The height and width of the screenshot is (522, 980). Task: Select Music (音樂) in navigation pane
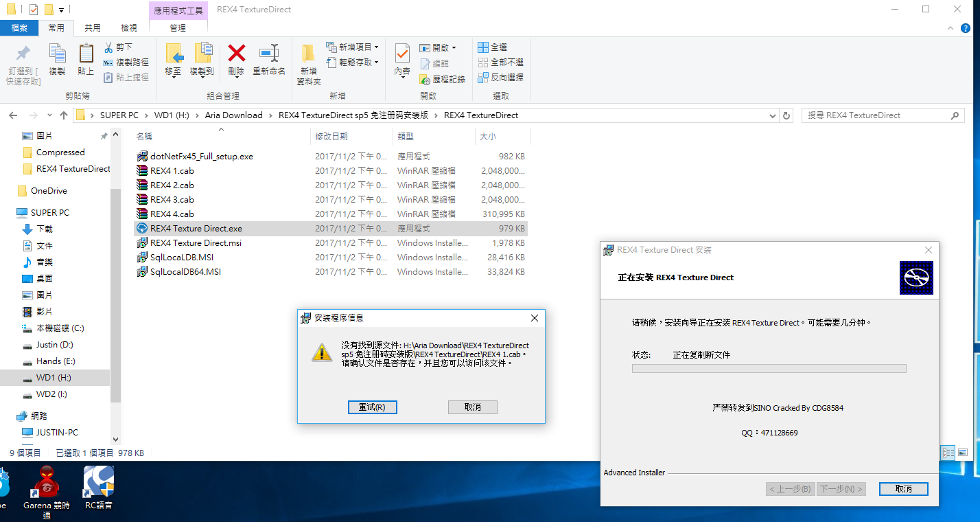[45, 262]
